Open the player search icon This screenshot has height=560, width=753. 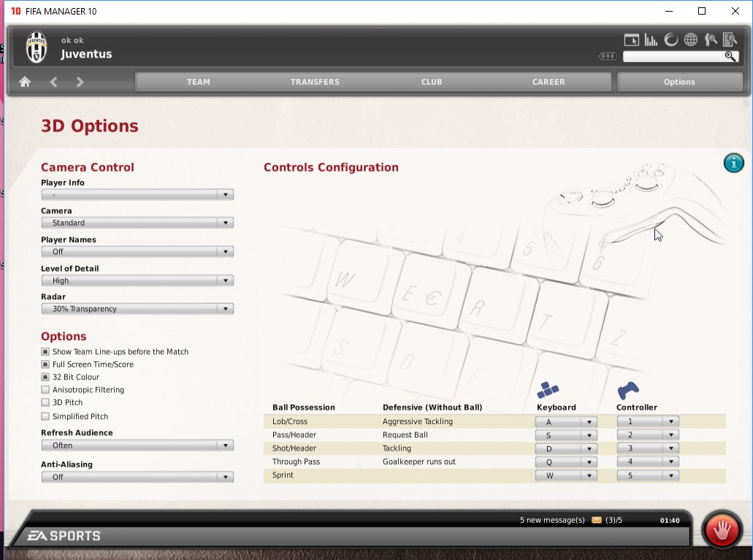coord(711,40)
